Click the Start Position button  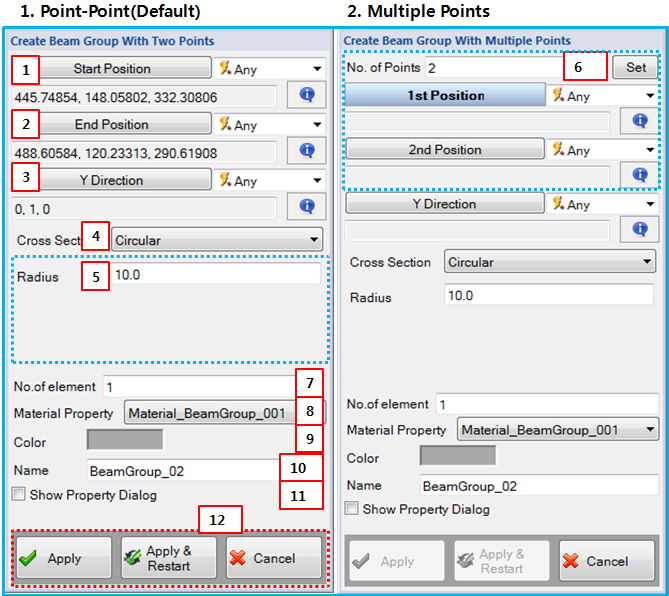coord(112,68)
